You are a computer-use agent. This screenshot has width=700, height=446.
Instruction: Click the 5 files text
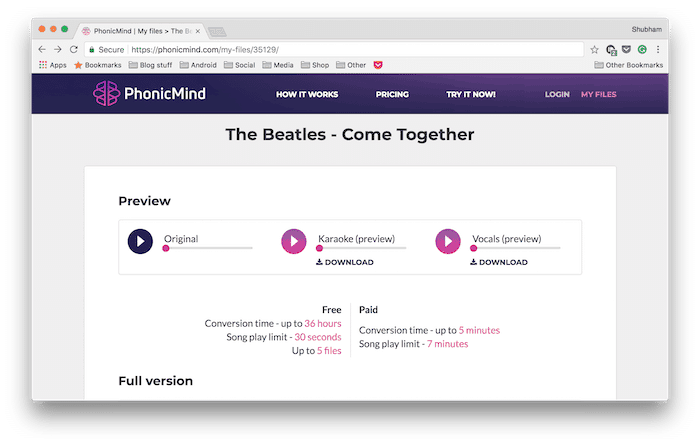click(x=329, y=350)
